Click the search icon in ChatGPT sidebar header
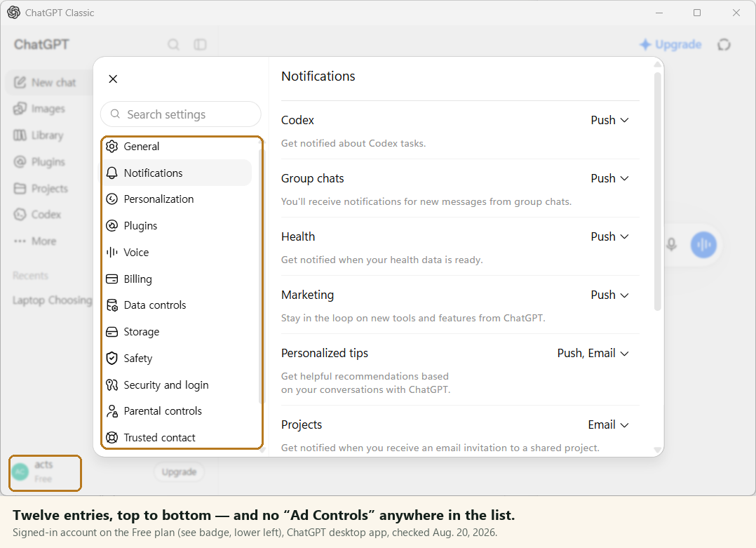The height and width of the screenshot is (548, 756). [x=174, y=45]
